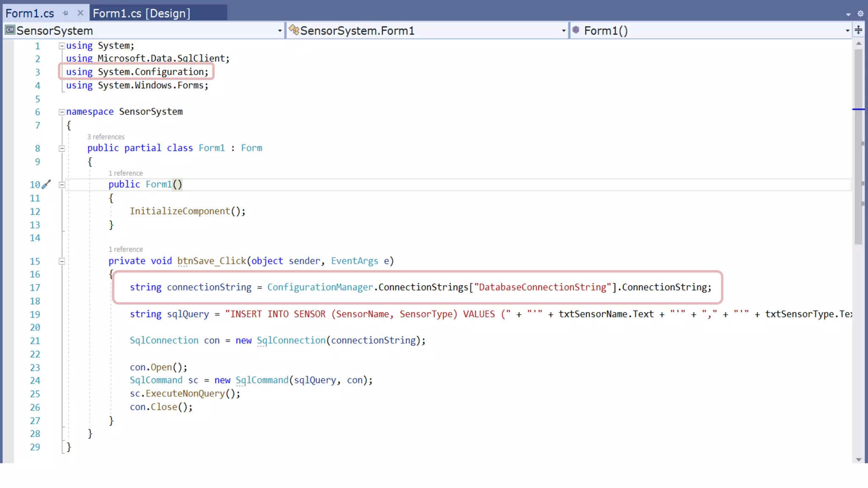Image resolution: width=868 pixels, height=488 pixels.
Task: Switch to Form1.cs [Design] tab
Action: tap(142, 13)
